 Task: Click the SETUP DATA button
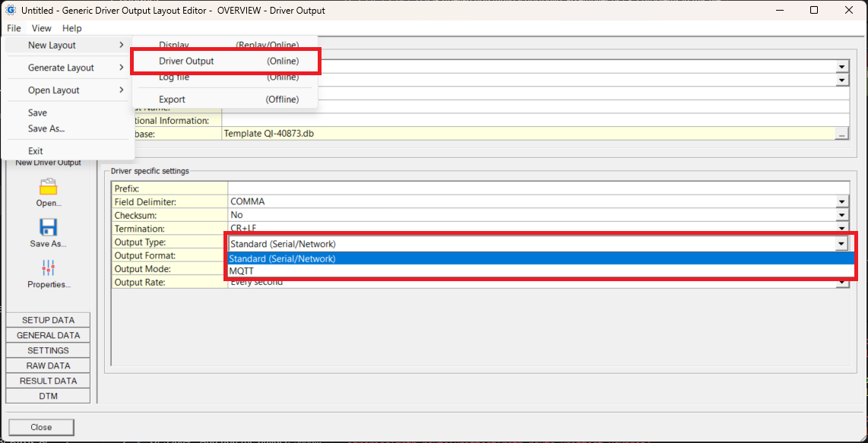47,319
